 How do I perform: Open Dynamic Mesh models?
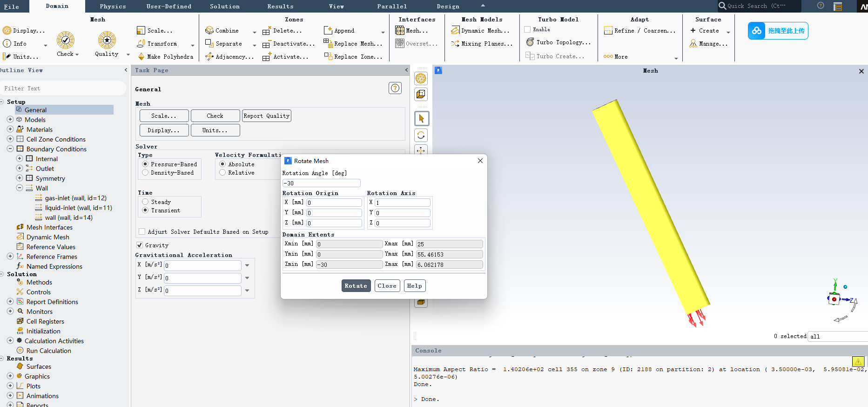coord(480,30)
